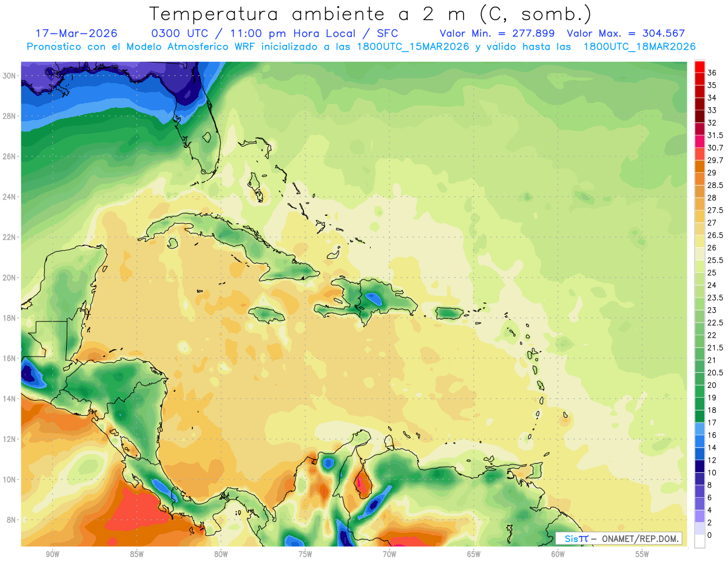This screenshot has width=728, height=562.
Task: Click the legend value '21.5'
Action: click(x=715, y=347)
